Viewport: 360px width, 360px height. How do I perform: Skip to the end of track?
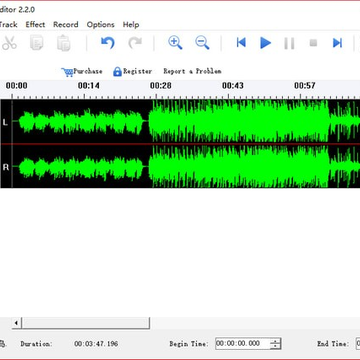[x=337, y=43]
